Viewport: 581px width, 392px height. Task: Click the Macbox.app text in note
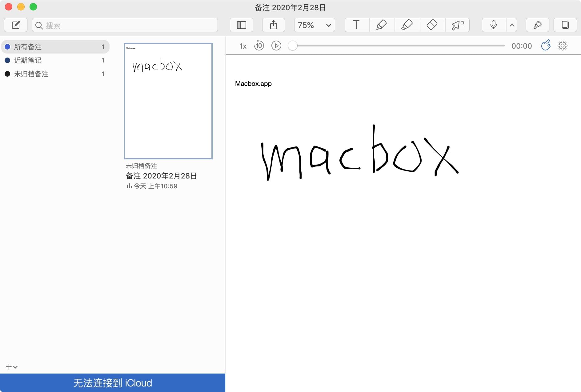click(253, 84)
